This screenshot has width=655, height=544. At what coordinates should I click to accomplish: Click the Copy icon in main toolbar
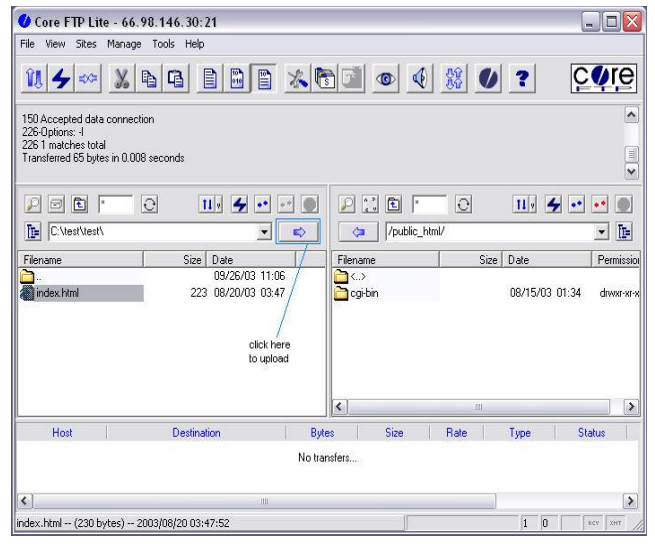tap(149, 78)
